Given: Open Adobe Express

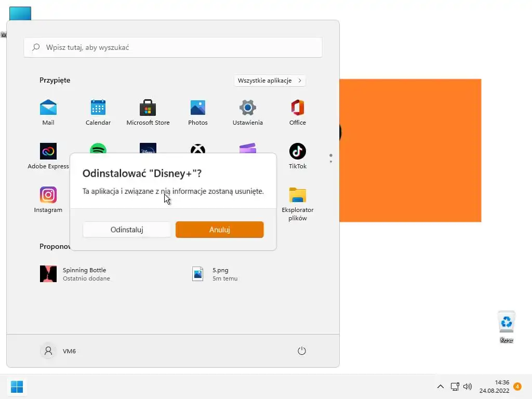Looking at the screenshot, I should pyautogui.click(x=48, y=156).
